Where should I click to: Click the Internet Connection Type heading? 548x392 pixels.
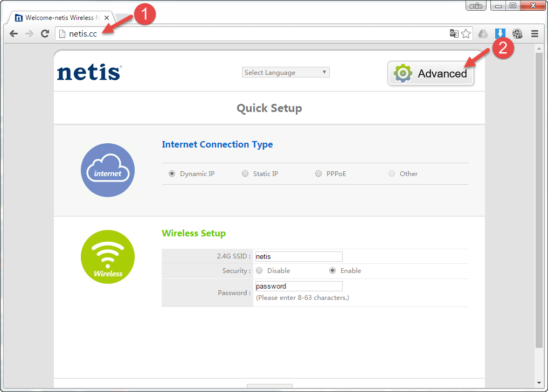coord(217,144)
